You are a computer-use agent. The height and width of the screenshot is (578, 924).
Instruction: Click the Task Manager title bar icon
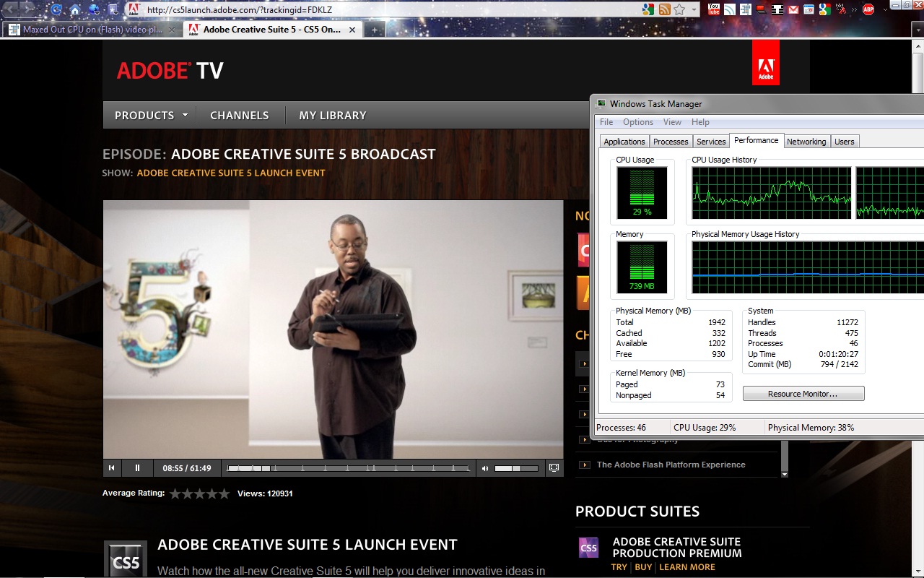pyautogui.click(x=601, y=104)
